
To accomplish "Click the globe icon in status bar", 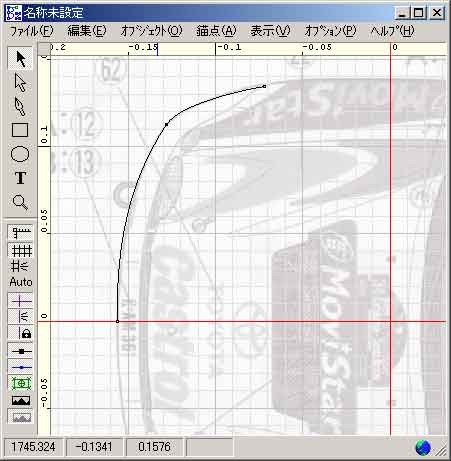I will coord(423,447).
